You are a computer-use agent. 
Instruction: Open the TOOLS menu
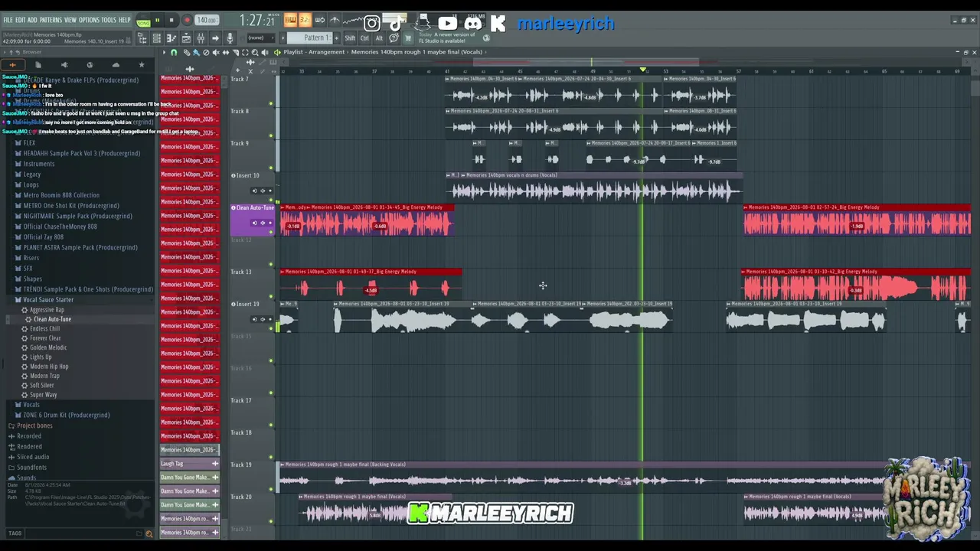coord(109,20)
